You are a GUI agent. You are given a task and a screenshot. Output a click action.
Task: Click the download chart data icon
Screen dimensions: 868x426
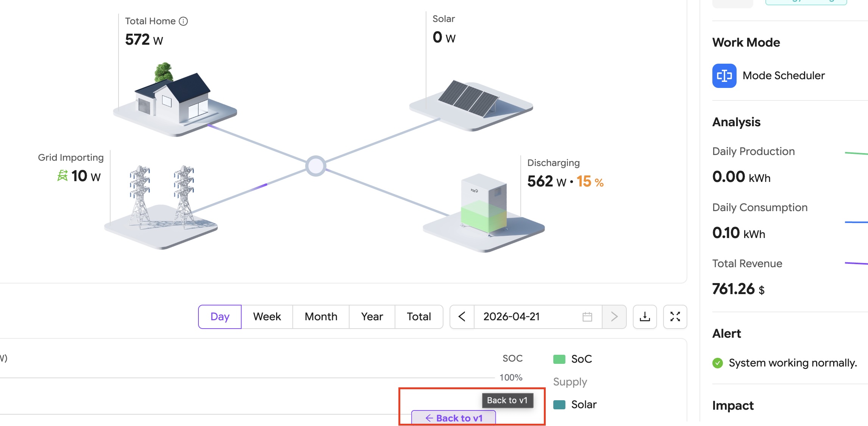[645, 317]
